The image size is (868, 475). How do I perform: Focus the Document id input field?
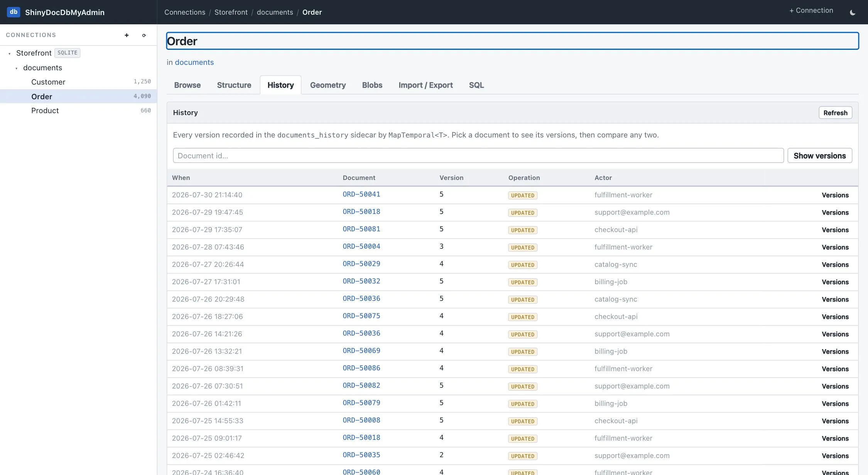coord(478,156)
